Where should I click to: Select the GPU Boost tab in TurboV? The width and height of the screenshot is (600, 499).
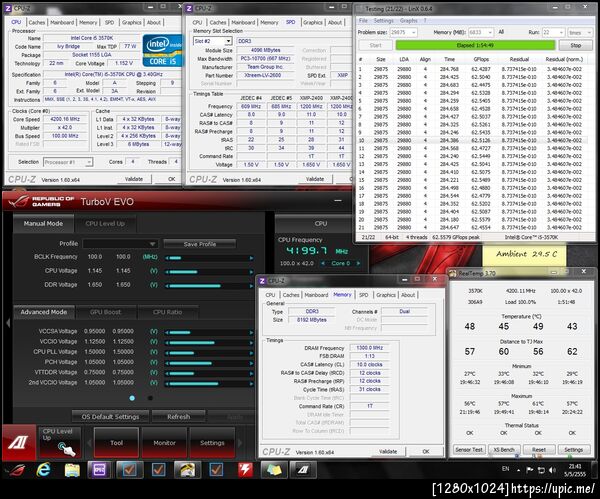pos(105,312)
